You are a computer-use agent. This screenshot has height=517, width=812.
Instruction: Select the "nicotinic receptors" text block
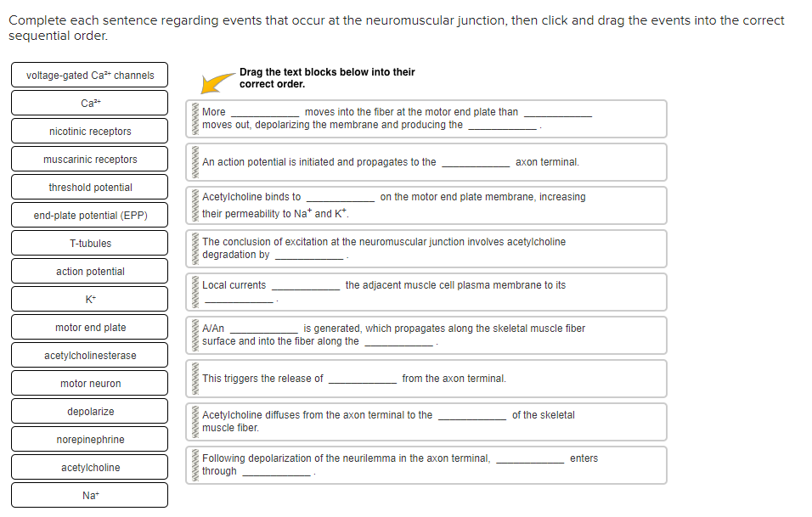tap(88, 131)
